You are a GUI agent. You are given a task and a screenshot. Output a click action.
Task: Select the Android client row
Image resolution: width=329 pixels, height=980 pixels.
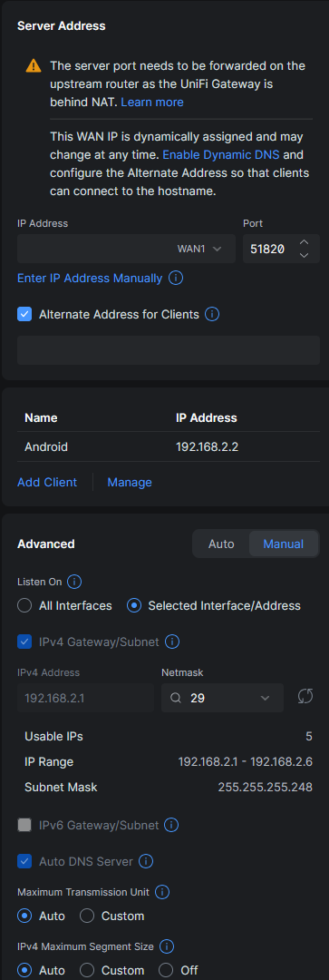click(169, 446)
